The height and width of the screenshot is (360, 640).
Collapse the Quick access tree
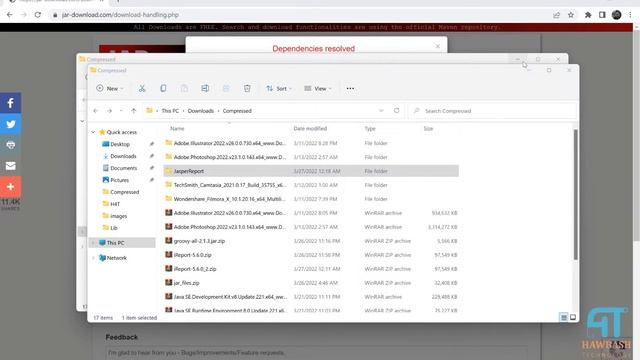tap(93, 132)
